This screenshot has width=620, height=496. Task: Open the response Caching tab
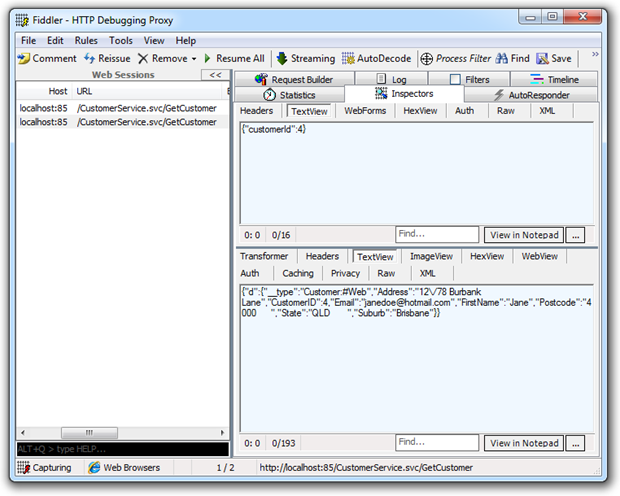tap(298, 273)
